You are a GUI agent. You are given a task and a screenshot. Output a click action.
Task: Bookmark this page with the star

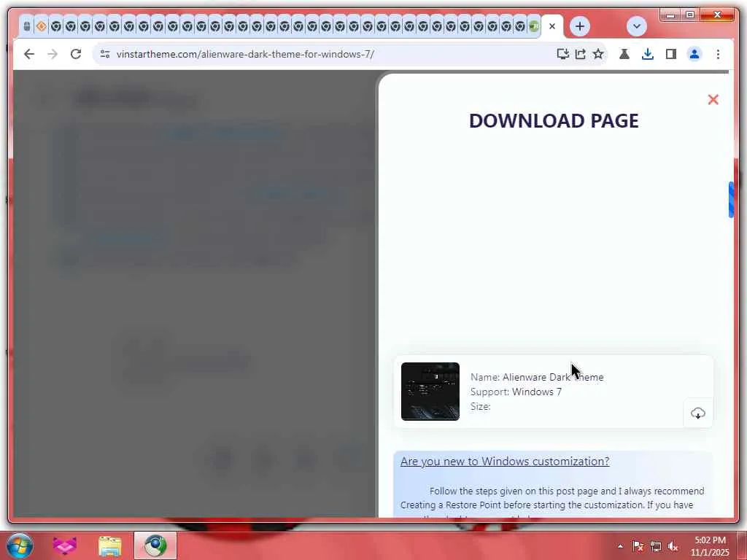click(598, 54)
